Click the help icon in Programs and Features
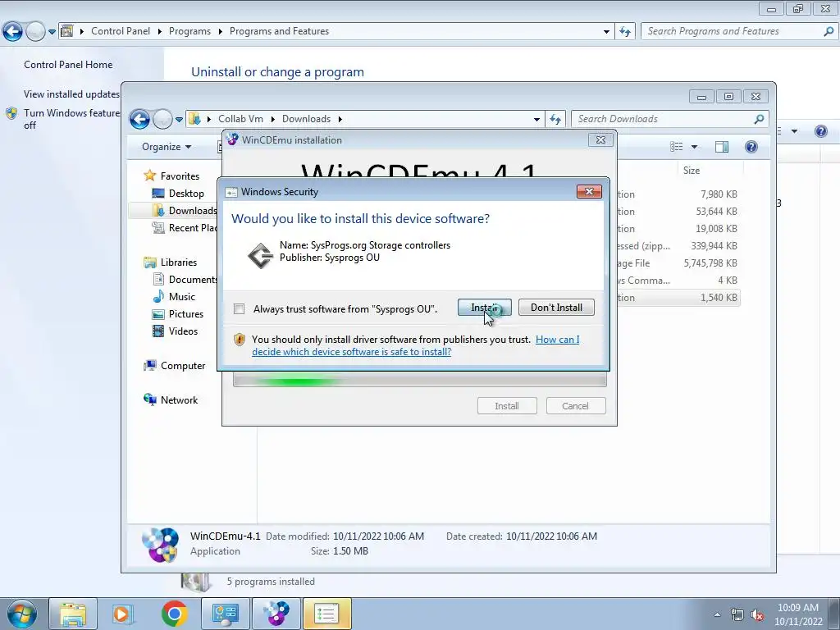The image size is (840, 630). pos(820,131)
